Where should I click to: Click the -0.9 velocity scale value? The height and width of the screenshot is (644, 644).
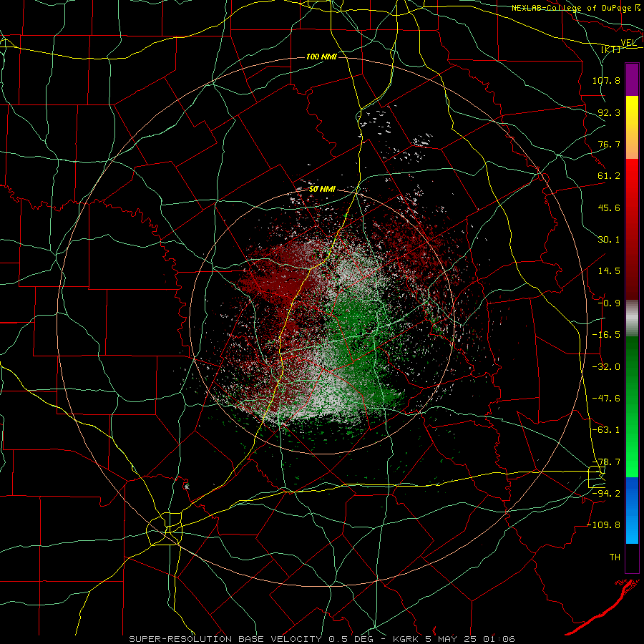coord(609,303)
